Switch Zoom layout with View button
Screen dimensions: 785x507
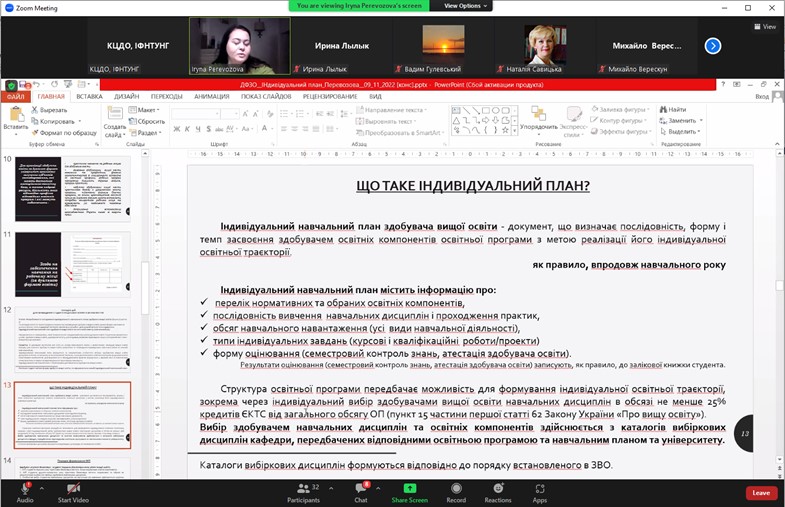click(x=764, y=27)
